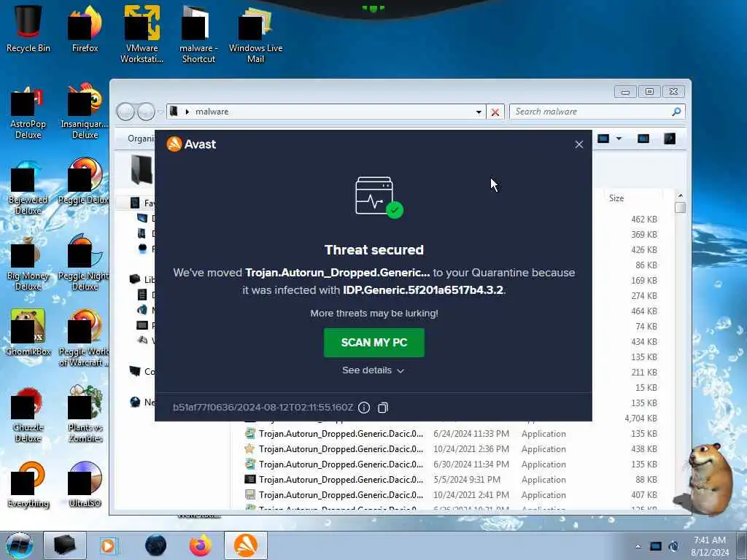Select Peggle Nights Deluxe desktop icon
This screenshot has height=560, width=747.
pos(84,262)
